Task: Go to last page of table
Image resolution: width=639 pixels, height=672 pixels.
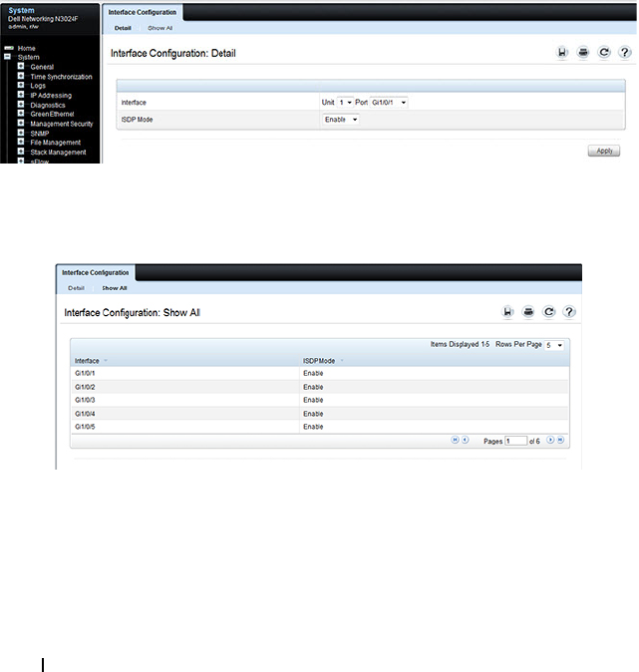Action: click(560, 440)
